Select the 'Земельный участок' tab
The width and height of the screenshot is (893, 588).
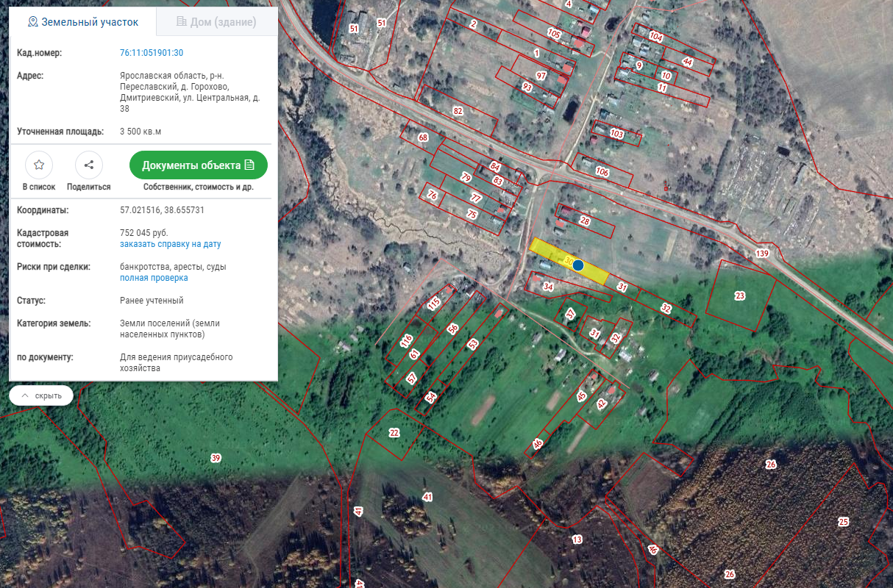[x=83, y=22]
